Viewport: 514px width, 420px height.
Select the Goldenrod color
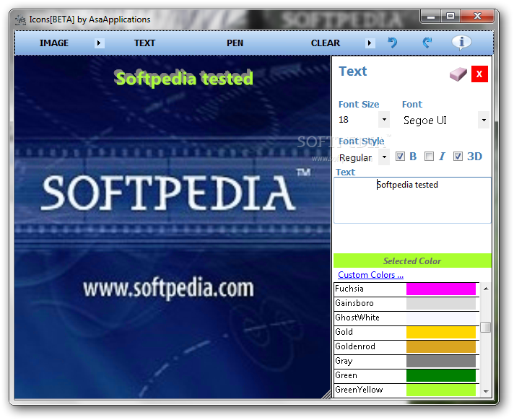(406, 346)
